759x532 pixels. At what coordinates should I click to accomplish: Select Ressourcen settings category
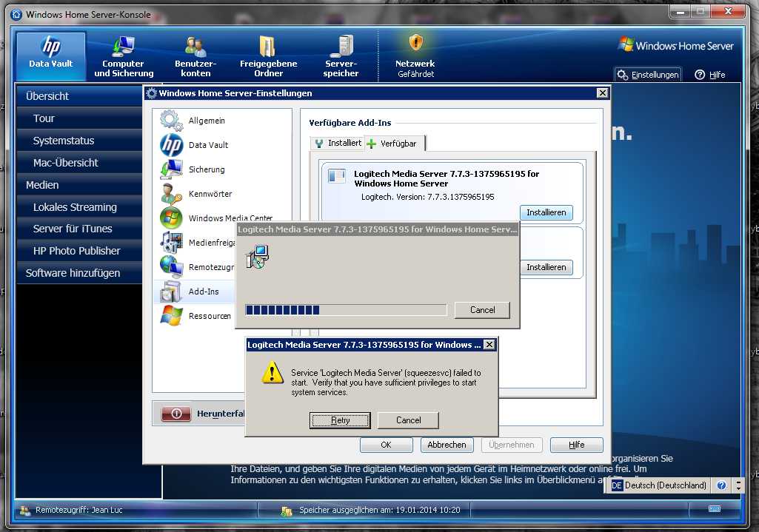[210, 316]
